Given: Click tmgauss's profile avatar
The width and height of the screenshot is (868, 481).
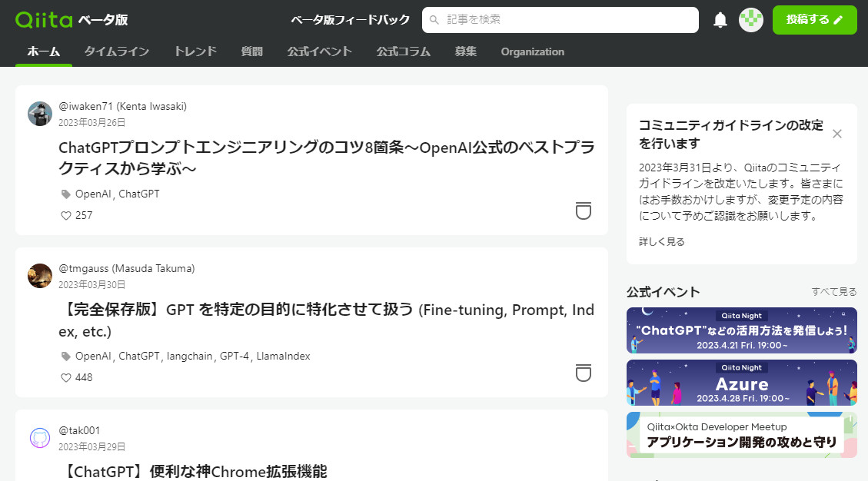Looking at the screenshot, I should [40, 276].
